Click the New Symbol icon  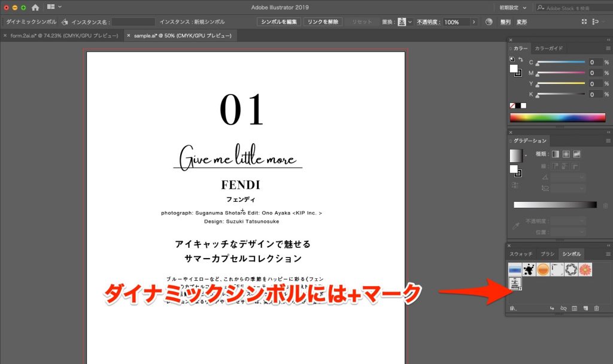(x=585, y=308)
